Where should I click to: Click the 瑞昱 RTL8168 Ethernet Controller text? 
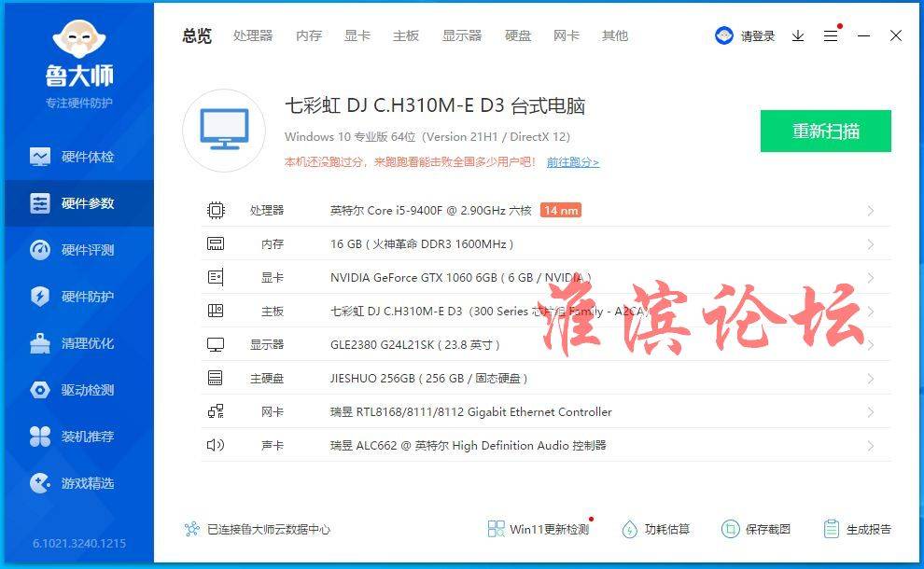click(470, 411)
